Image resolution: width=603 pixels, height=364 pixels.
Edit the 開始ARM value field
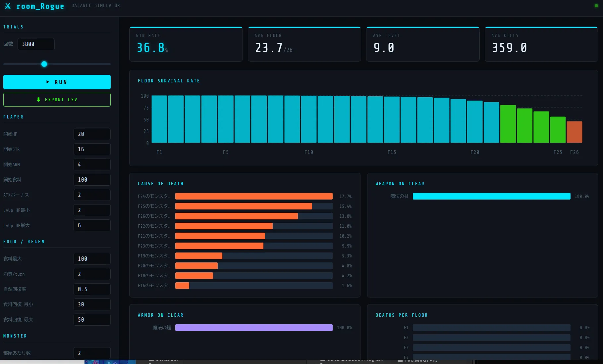click(x=92, y=164)
